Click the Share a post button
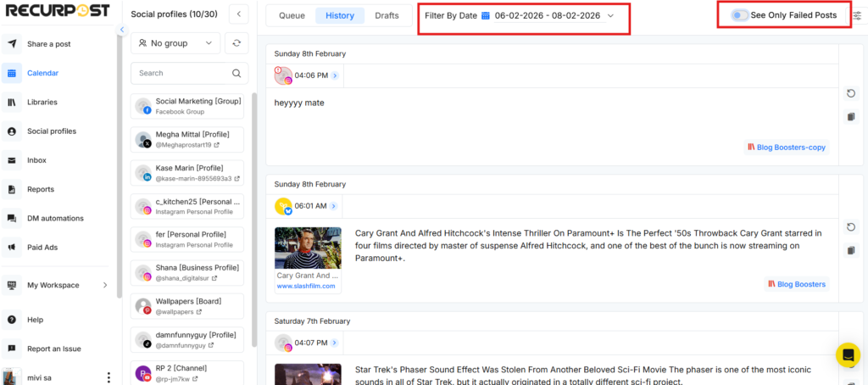 click(48, 44)
